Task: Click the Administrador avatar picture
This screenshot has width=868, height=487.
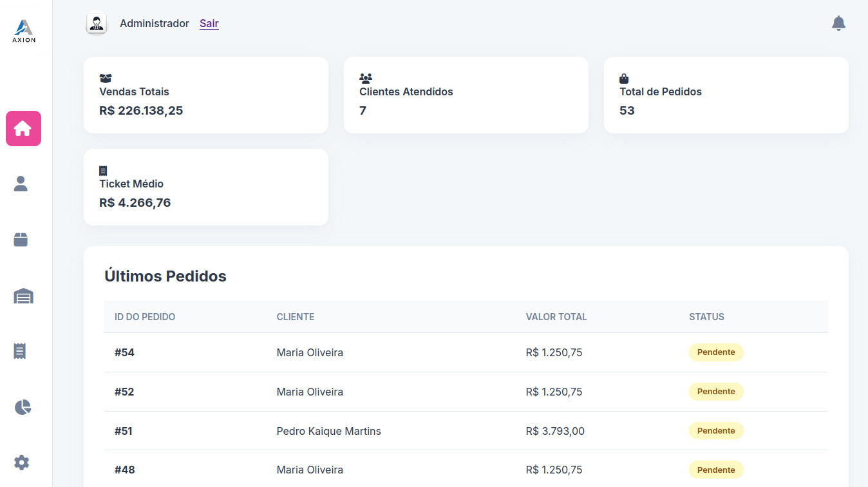Action: point(97,23)
